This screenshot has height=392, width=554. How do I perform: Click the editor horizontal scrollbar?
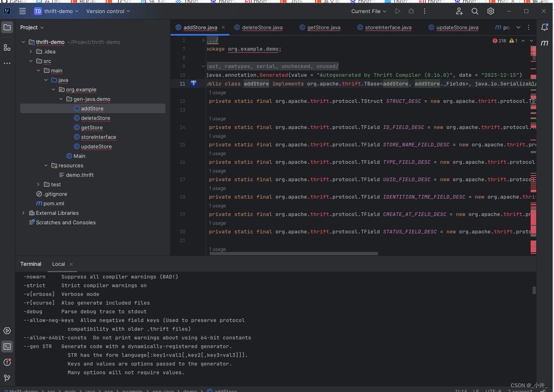[x=294, y=254]
